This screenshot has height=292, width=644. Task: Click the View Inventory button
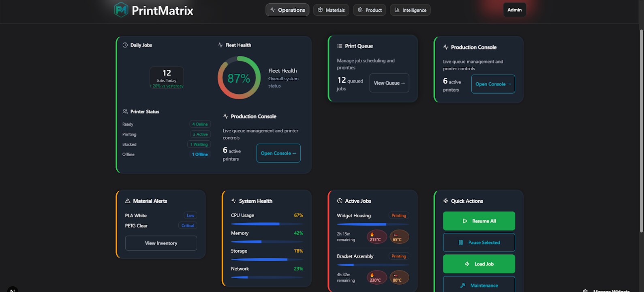[x=161, y=243]
